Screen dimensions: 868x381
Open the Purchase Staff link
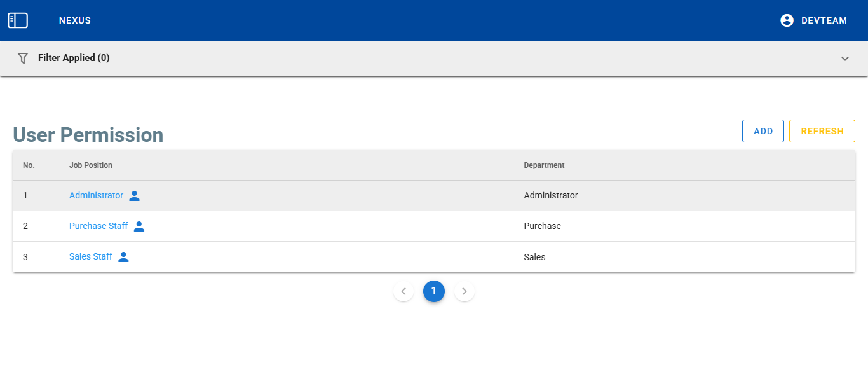98,226
